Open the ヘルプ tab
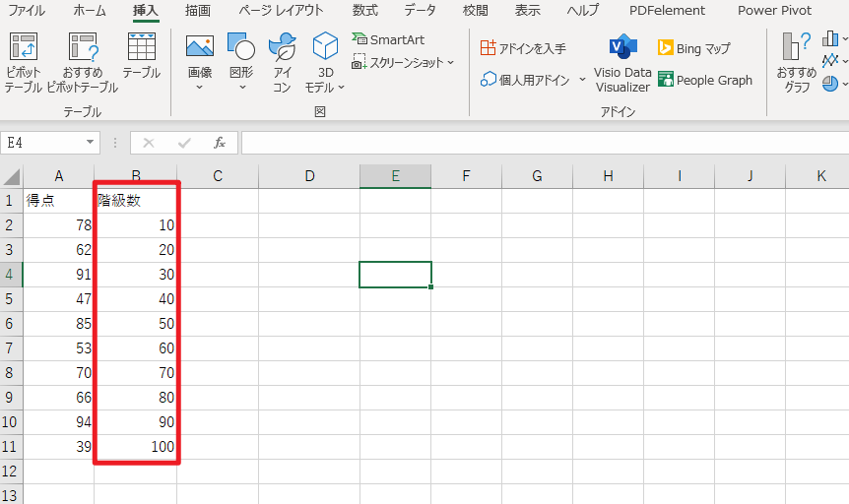Image resolution: width=849 pixels, height=504 pixels. tap(583, 10)
